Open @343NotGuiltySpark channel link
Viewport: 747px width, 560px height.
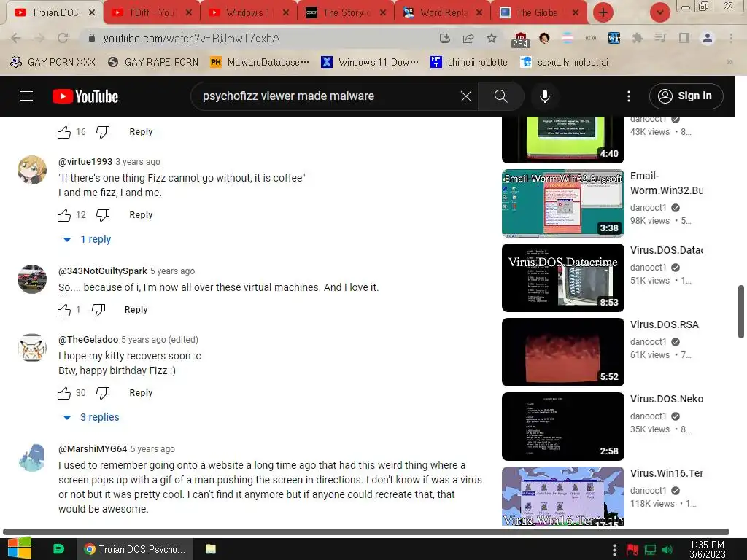pos(102,271)
